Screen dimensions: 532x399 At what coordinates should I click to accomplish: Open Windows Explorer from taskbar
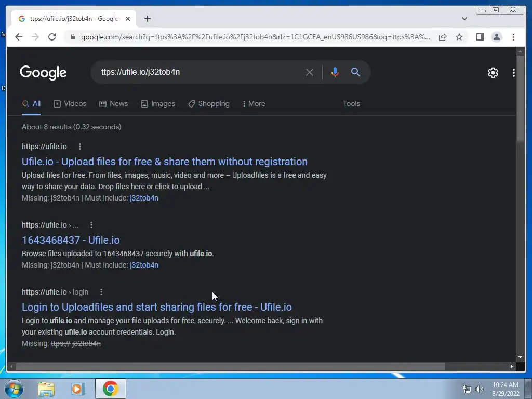[46, 389]
